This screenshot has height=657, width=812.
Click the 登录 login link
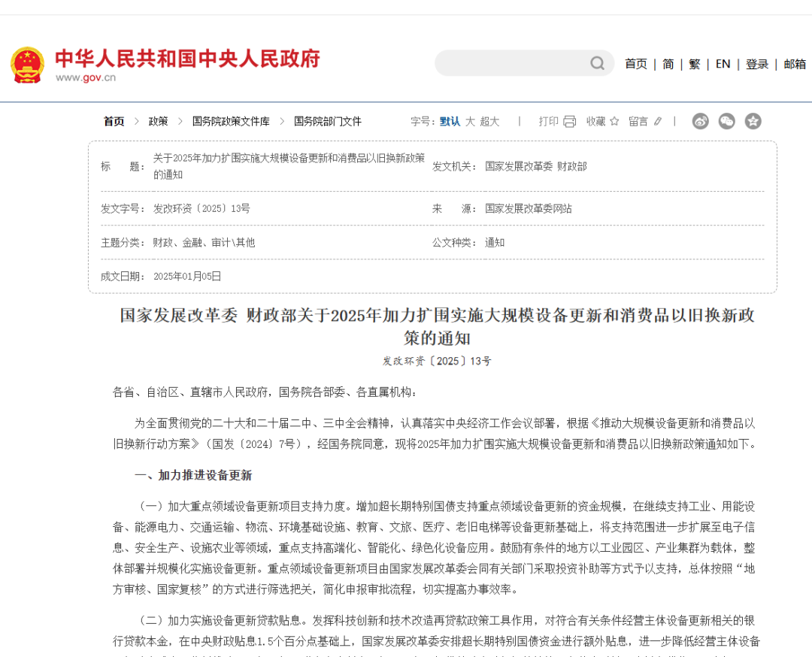point(757,64)
